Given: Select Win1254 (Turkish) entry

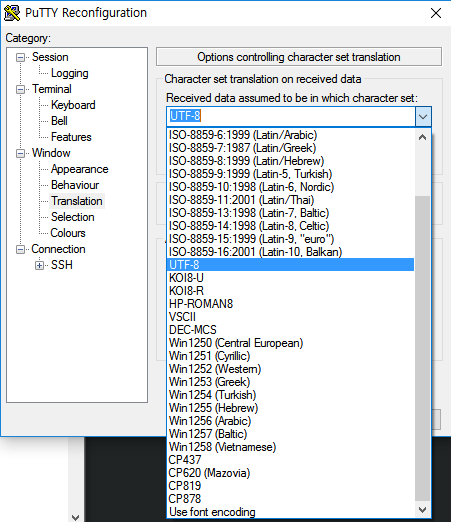Looking at the screenshot, I should 290,395.
